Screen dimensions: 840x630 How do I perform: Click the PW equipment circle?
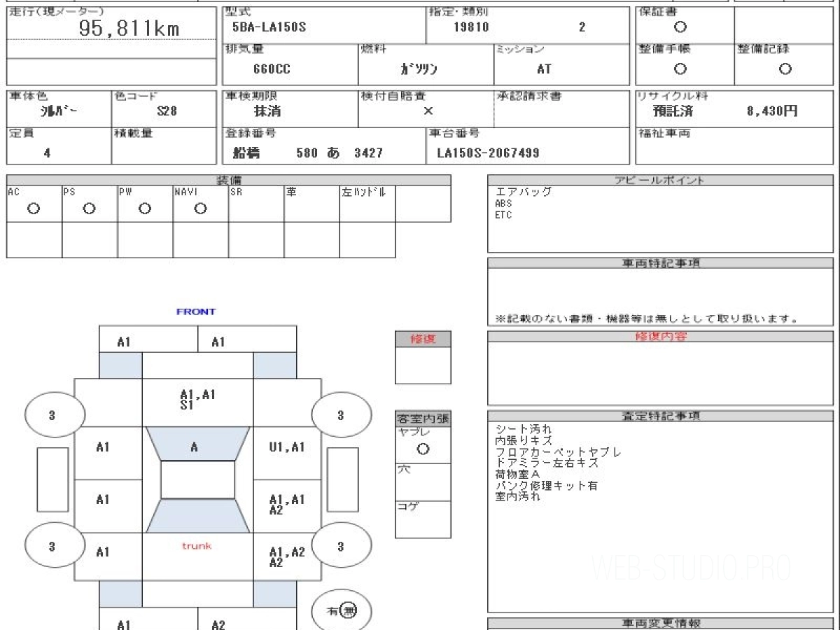pyautogui.click(x=144, y=209)
